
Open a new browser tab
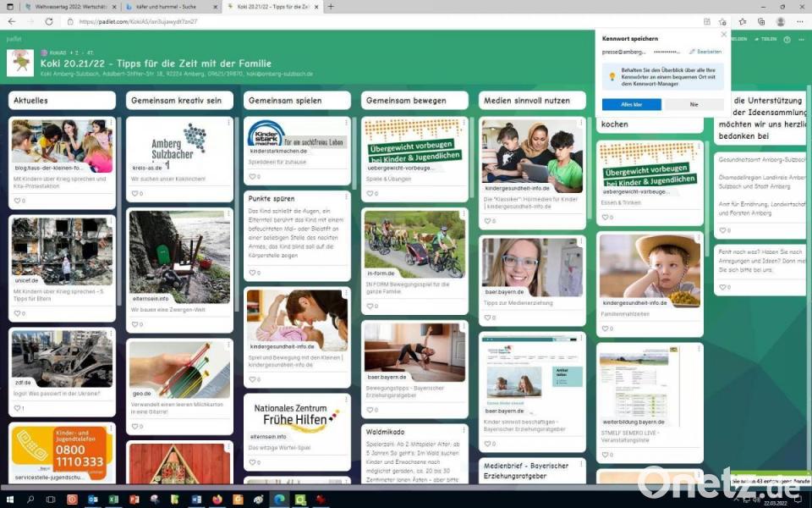(331, 7)
